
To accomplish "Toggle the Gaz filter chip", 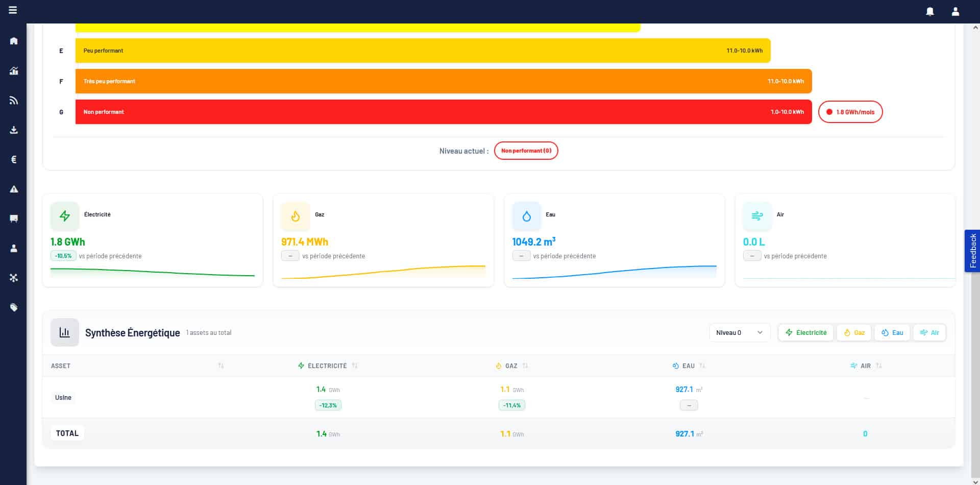I will (x=854, y=333).
